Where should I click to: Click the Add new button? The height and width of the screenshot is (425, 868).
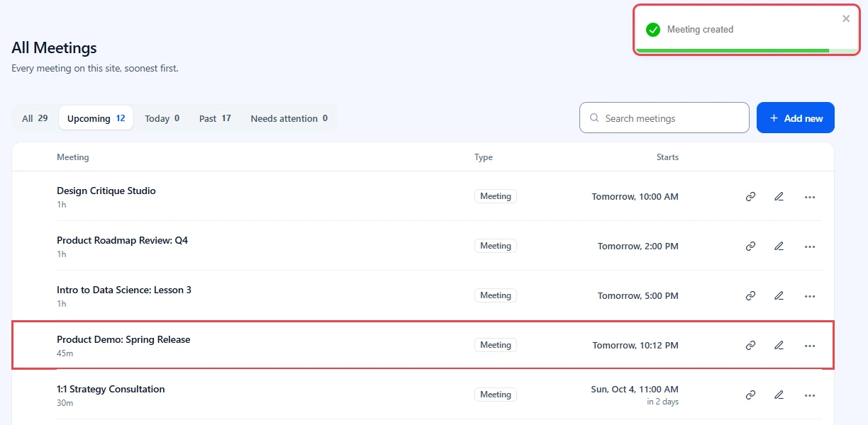click(796, 118)
